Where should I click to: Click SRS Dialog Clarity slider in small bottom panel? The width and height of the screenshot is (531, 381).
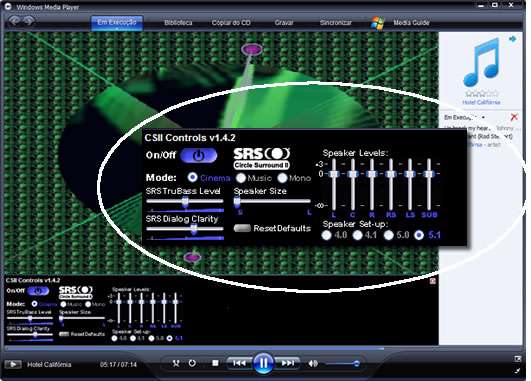[x=30, y=335]
